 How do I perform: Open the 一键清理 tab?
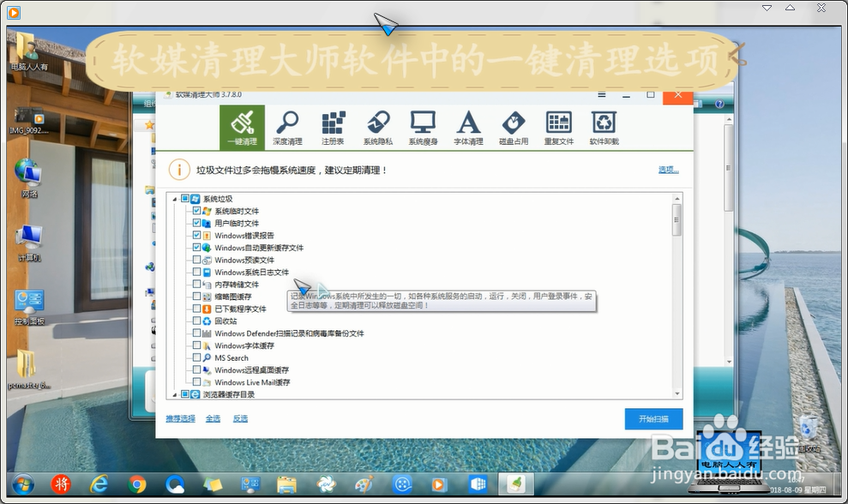pyautogui.click(x=243, y=127)
